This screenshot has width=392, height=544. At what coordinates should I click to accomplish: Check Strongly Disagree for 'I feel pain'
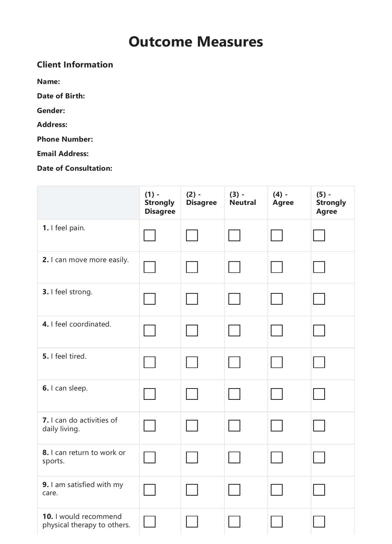[149, 235]
